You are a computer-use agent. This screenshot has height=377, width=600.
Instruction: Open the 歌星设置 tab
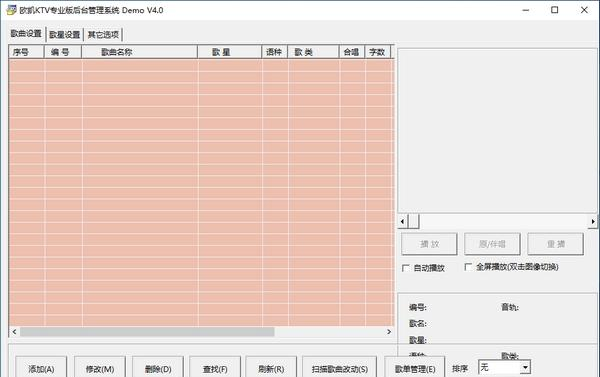65,35
